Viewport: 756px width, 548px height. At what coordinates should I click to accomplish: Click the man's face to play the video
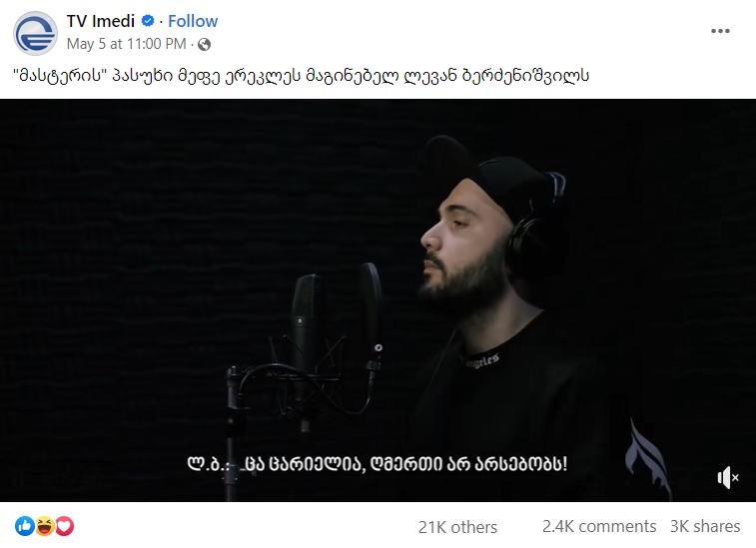click(462, 241)
